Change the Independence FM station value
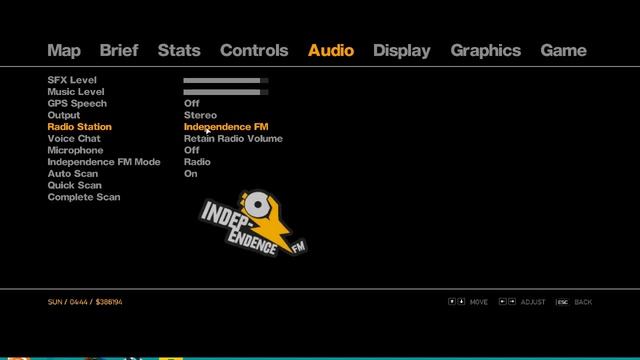 pos(226,127)
